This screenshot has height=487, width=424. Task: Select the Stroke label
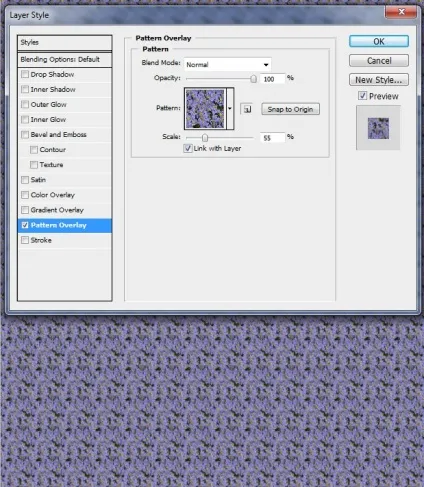click(x=41, y=240)
